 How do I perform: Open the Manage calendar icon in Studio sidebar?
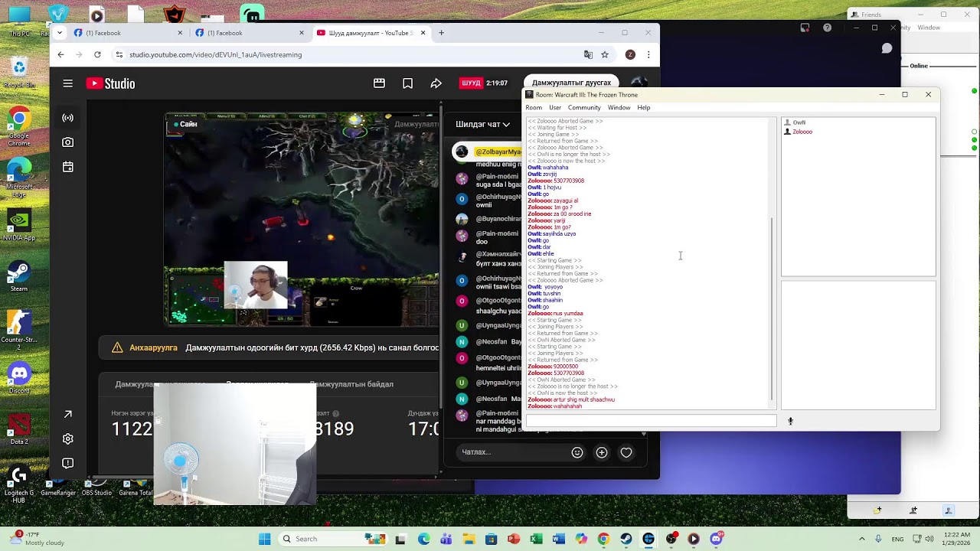pos(68,167)
